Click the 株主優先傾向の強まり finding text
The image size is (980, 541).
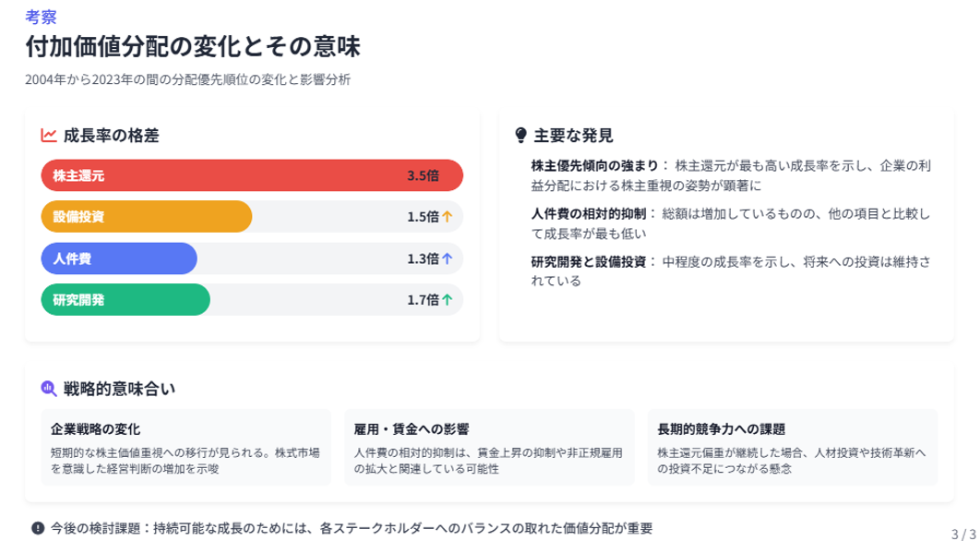tap(594, 166)
